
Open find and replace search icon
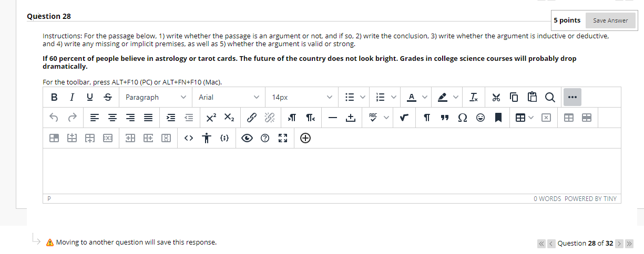click(550, 97)
